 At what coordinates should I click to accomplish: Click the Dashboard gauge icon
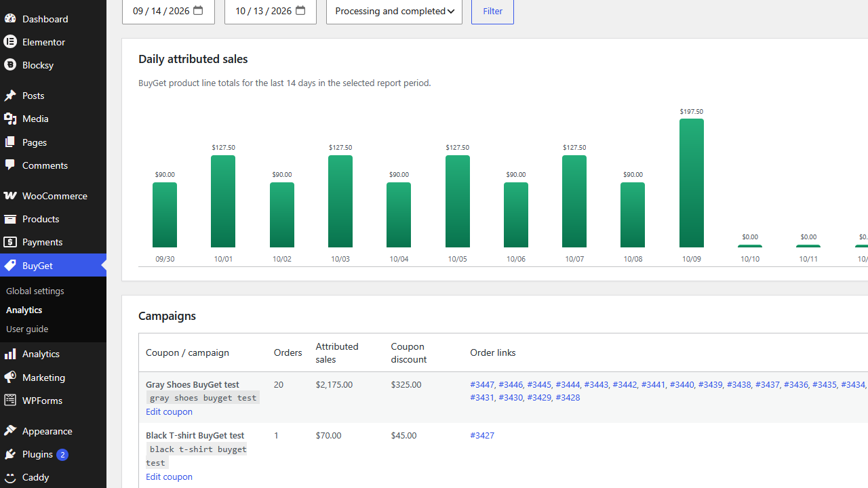click(10, 18)
